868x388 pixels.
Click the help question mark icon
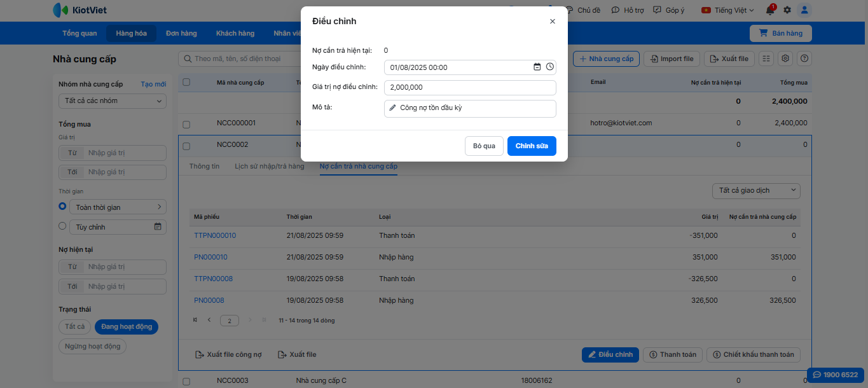[804, 59]
